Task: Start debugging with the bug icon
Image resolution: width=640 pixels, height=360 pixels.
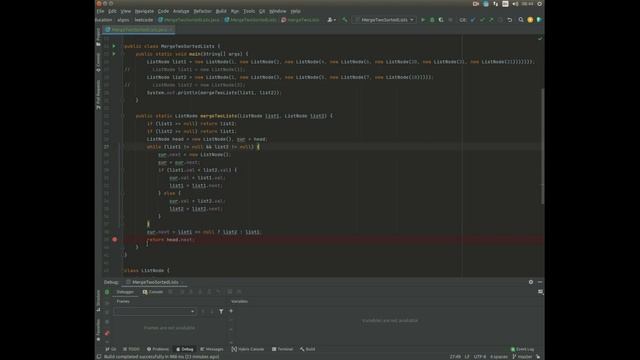Action: tap(432, 20)
